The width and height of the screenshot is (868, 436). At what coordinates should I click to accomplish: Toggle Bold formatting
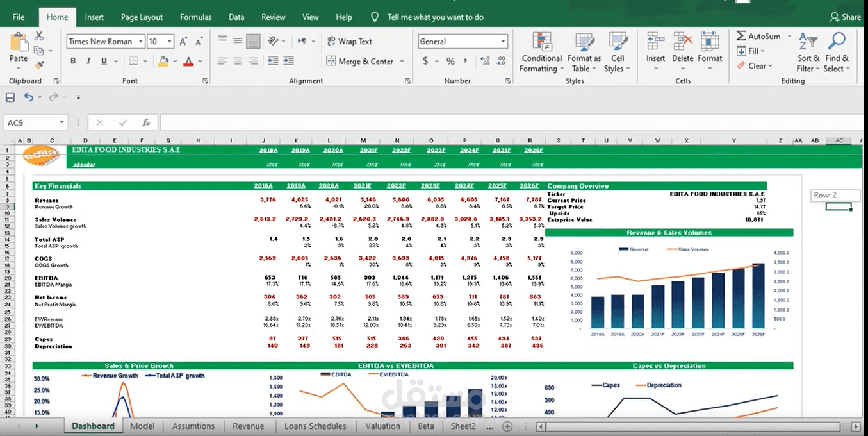tap(73, 62)
